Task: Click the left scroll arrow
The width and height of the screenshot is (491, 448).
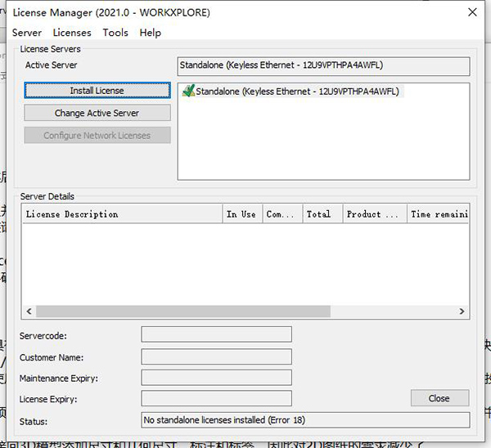Action: pos(29,311)
